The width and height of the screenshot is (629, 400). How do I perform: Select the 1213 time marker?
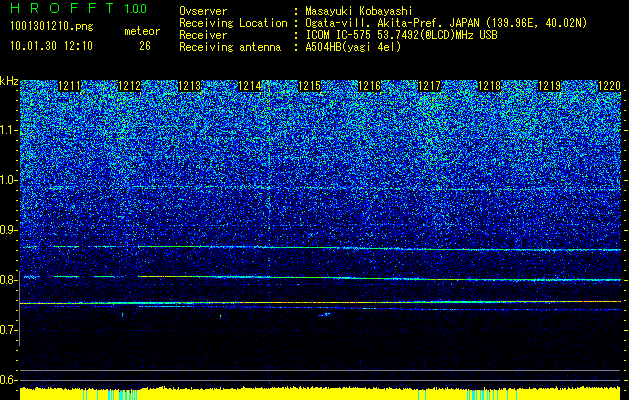[x=189, y=86]
